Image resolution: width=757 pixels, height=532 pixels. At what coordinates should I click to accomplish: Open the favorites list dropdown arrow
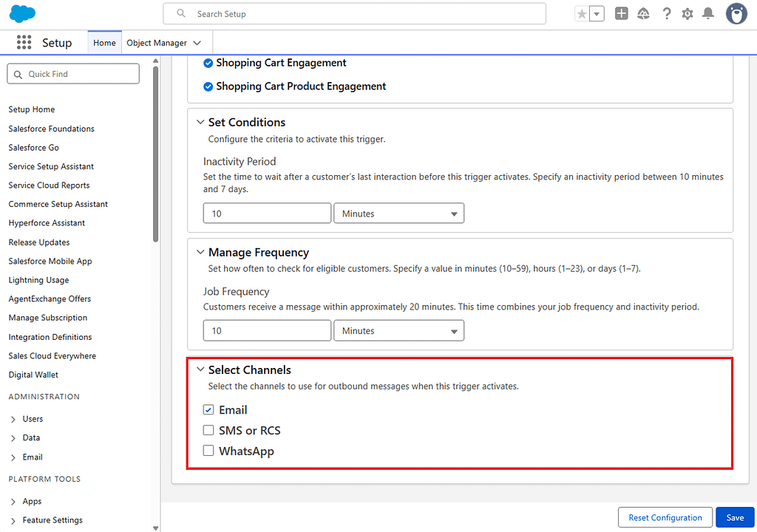[597, 14]
